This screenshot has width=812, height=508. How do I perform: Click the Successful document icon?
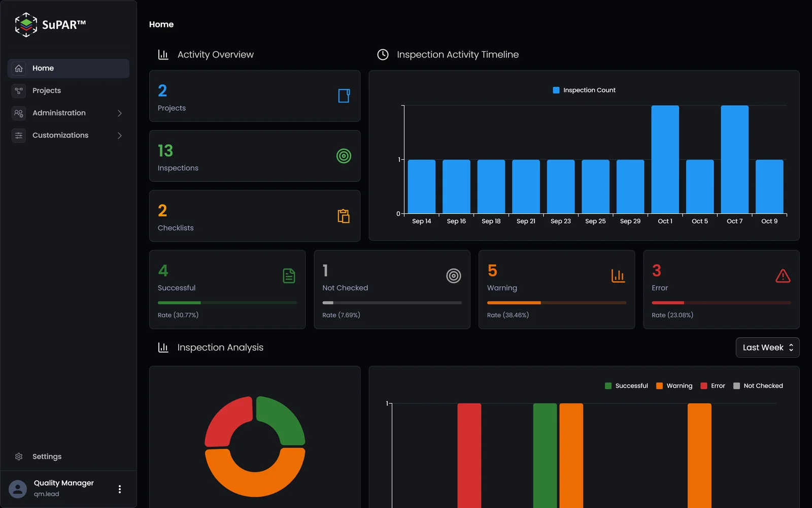pos(289,276)
